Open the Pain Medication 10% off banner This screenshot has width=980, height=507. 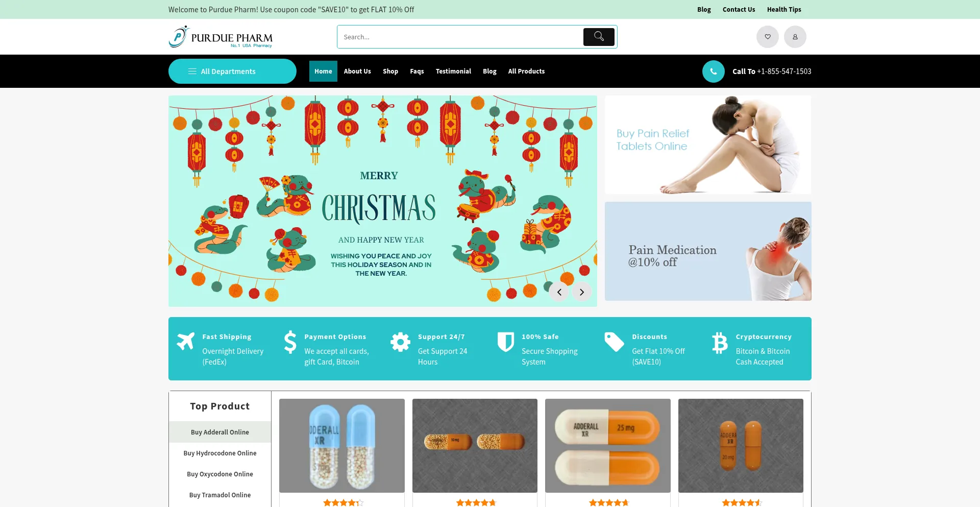tap(708, 251)
